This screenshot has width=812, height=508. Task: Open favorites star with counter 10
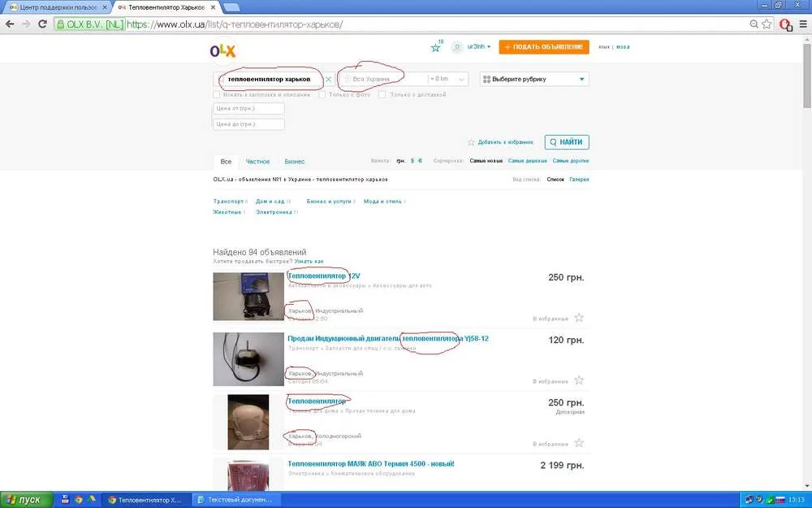(436, 47)
